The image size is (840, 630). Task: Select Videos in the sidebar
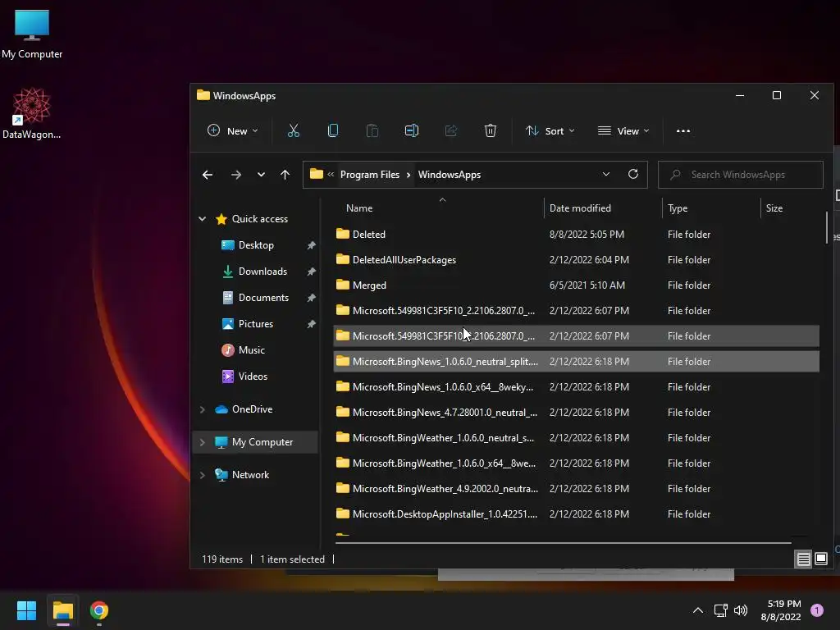tap(253, 377)
